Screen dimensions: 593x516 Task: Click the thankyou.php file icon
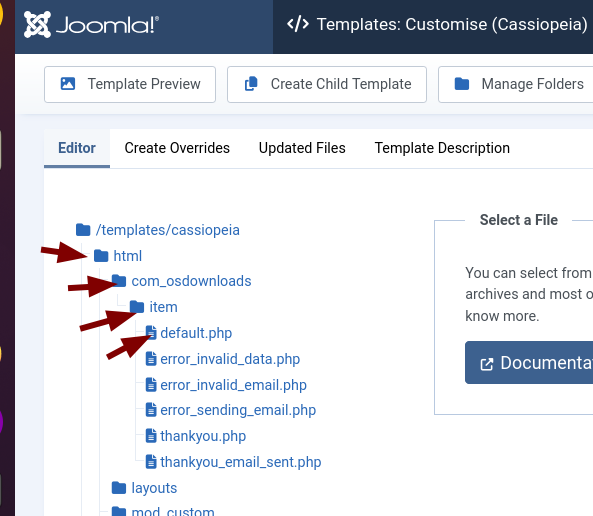[x=151, y=436]
